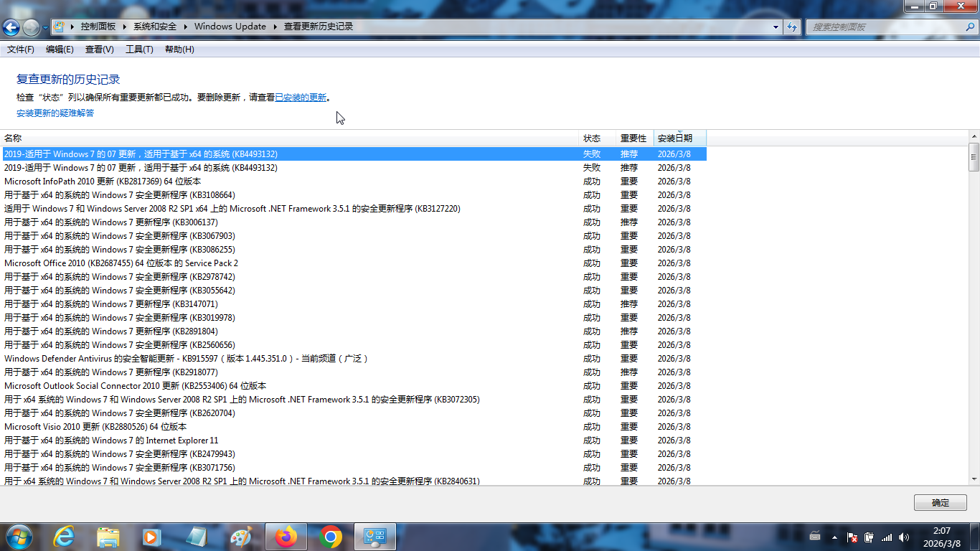980x551 pixels.
Task: Click the vertical scrollbar down arrow
Action: [x=974, y=479]
